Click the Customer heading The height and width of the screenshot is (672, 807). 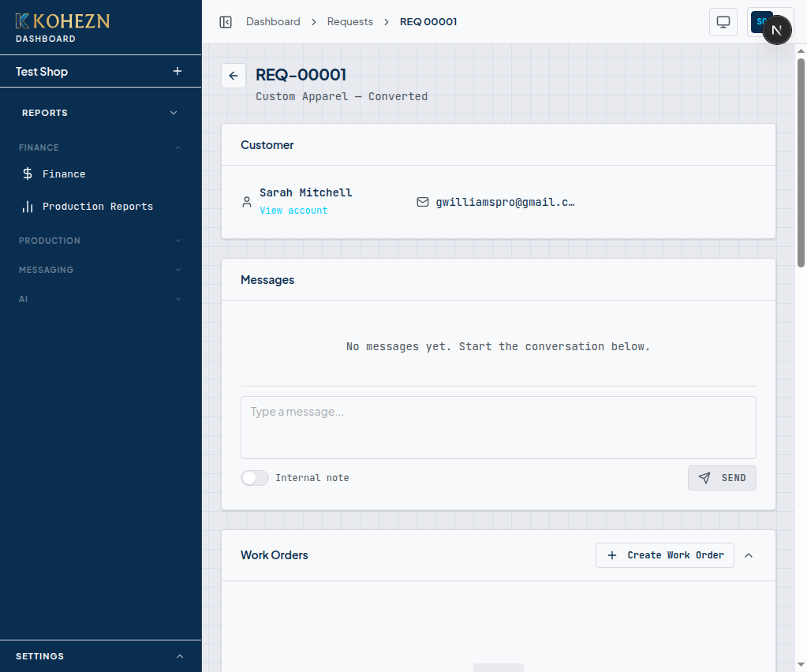click(x=267, y=145)
